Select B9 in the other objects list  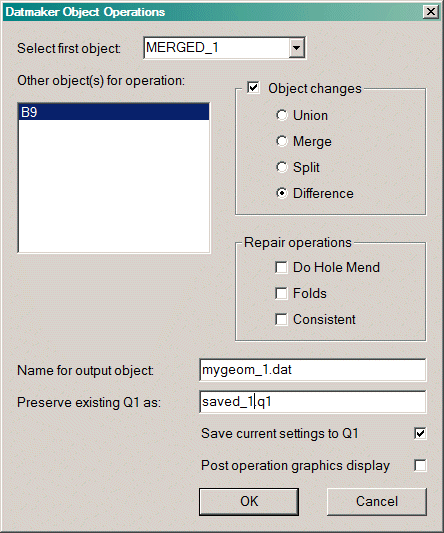(114, 112)
